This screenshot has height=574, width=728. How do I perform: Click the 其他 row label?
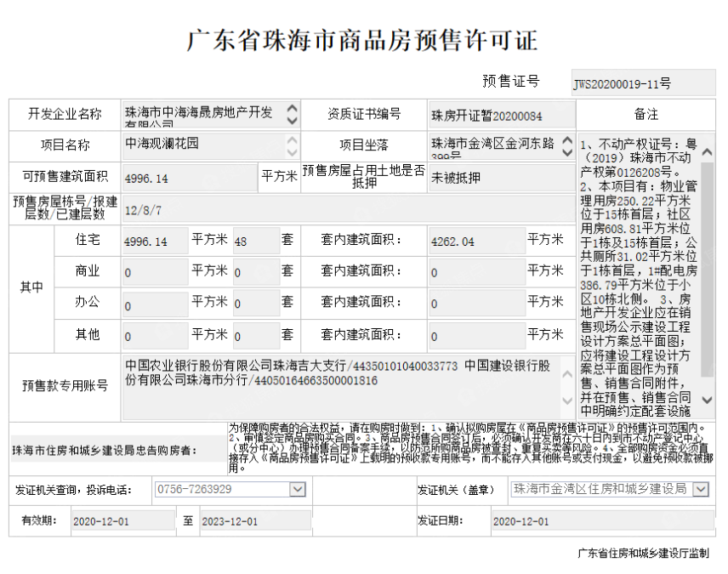click(x=88, y=334)
